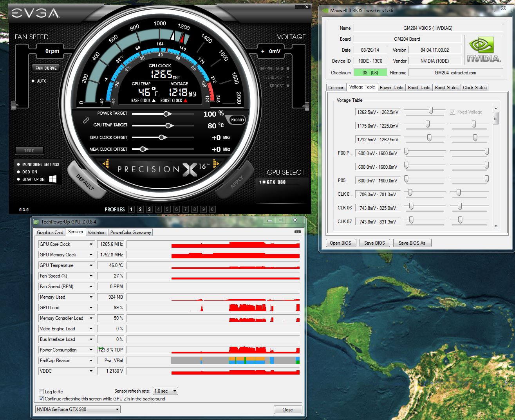Open PowerColor Giveaway tab
Image resolution: width=515 pixels, height=420 pixels.
tap(130, 233)
